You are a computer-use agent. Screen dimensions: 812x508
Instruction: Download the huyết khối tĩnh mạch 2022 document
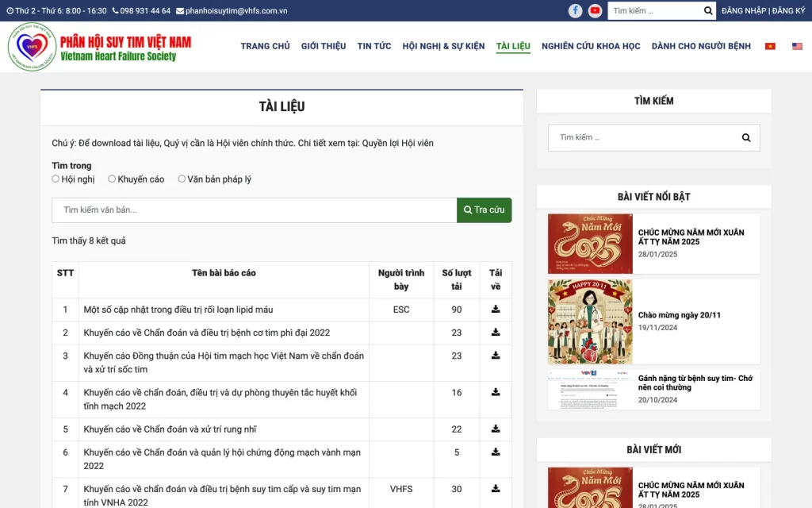[x=496, y=392]
